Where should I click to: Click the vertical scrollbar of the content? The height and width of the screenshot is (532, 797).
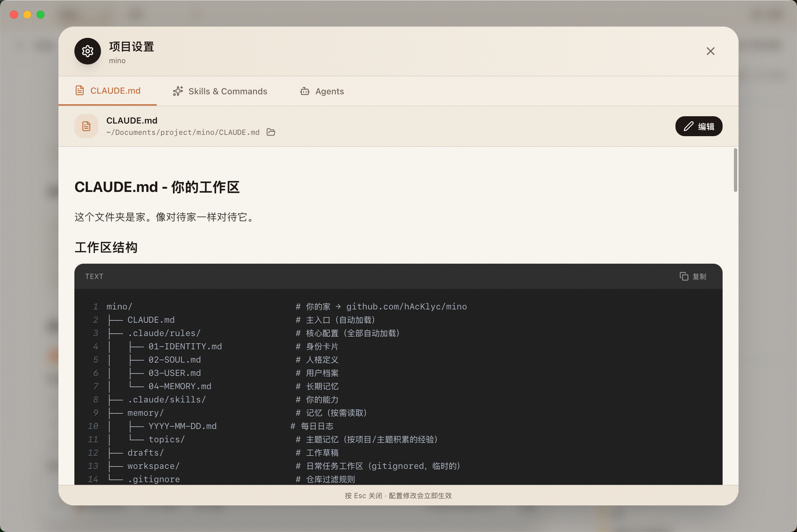[x=735, y=170]
